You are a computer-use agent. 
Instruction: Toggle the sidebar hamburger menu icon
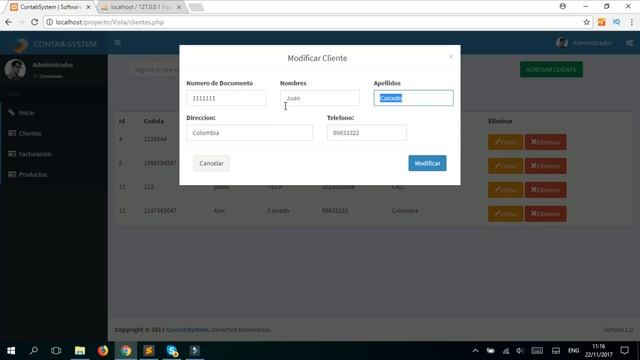[x=118, y=43]
